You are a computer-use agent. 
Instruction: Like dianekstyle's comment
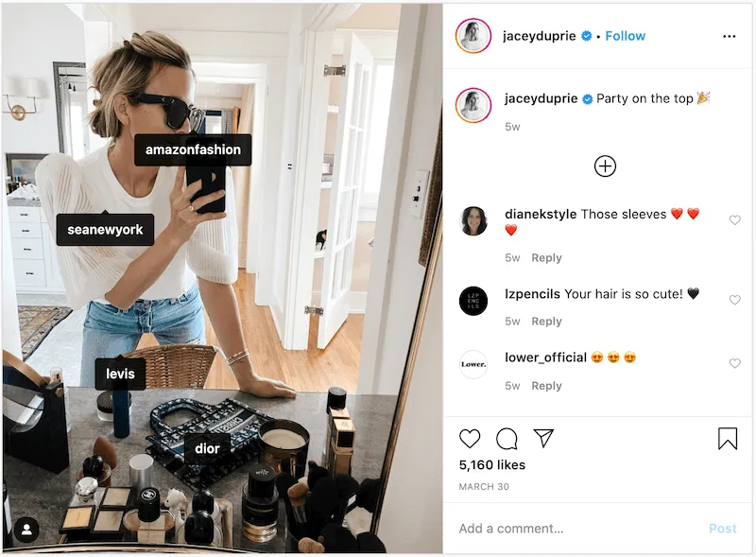[735, 220]
